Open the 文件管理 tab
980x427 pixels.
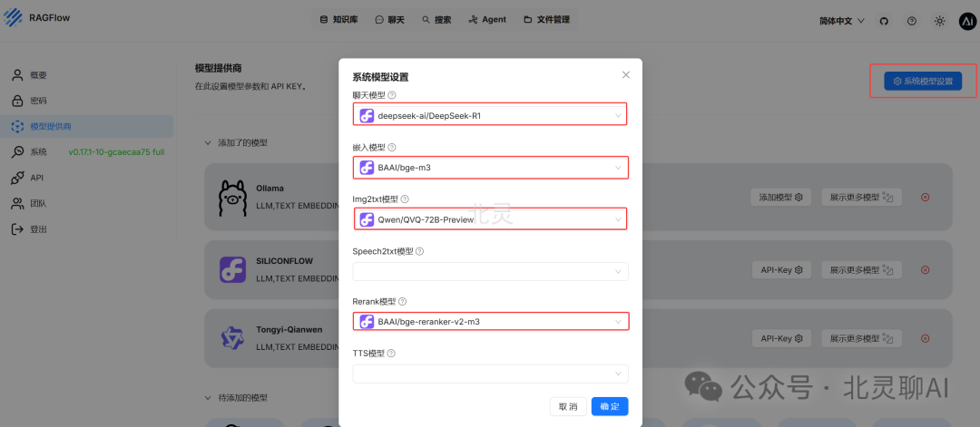coord(547,20)
